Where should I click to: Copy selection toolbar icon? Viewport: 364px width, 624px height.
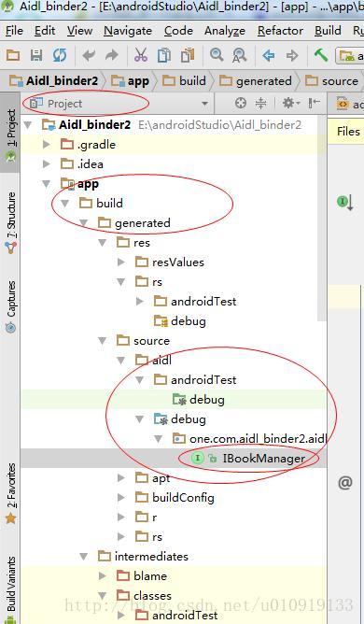click(163, 55)
